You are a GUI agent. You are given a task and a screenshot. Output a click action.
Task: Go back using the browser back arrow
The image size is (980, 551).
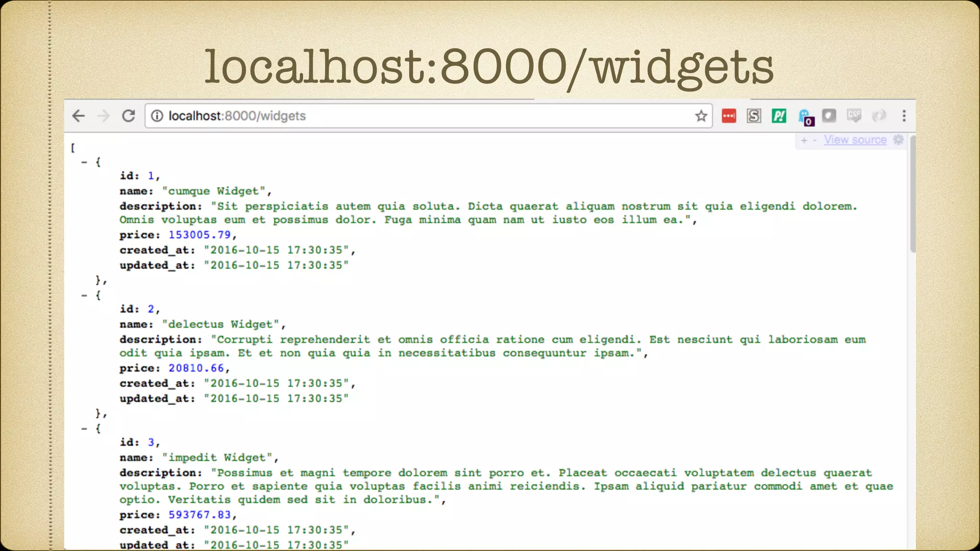78,116
